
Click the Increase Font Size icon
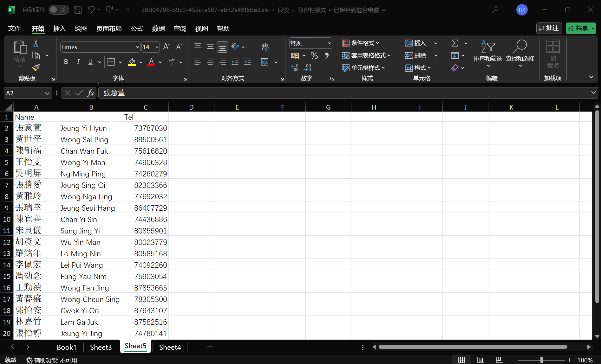[x=167, y=47]
